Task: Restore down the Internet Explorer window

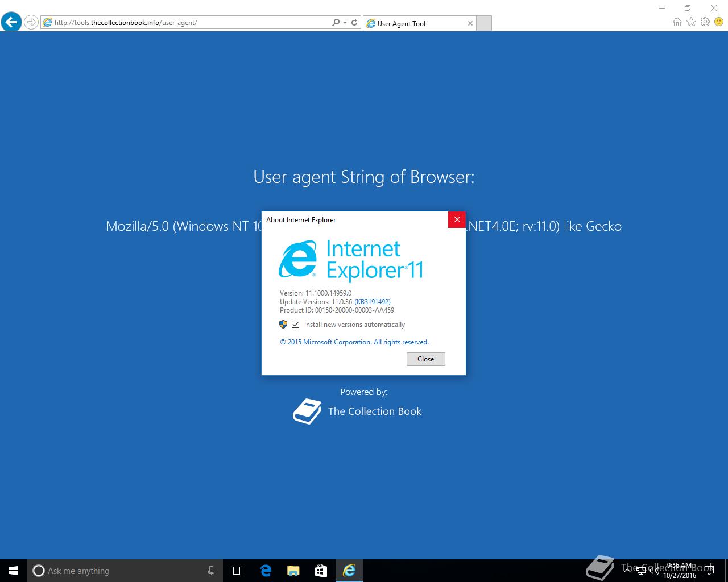Action: (688, 8)
